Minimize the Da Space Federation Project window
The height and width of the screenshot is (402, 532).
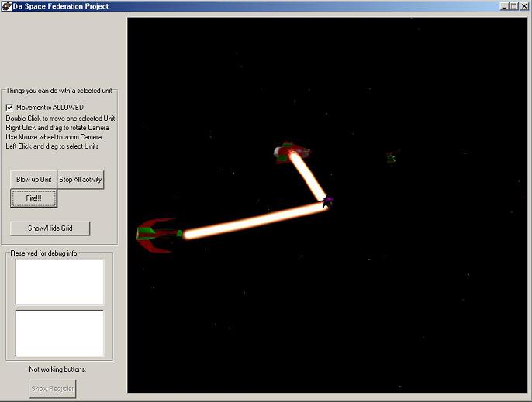pos(505,6)
